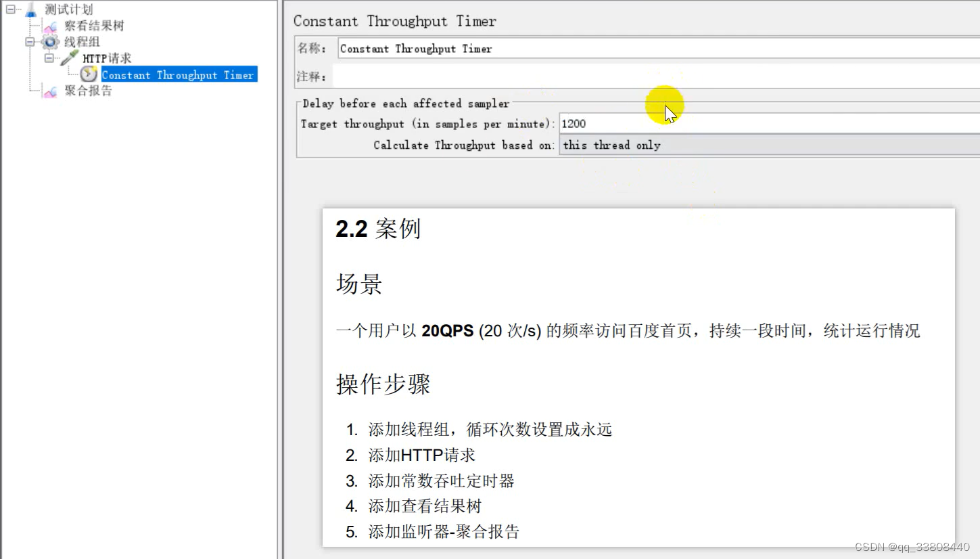Click the 名称 name input field

(658, 48)
